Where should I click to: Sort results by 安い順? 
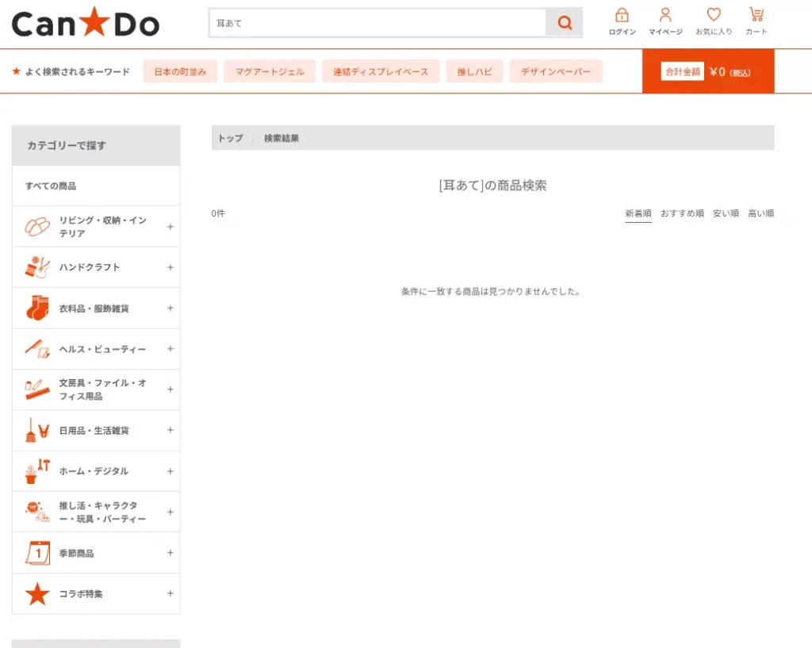coord(725,213)
